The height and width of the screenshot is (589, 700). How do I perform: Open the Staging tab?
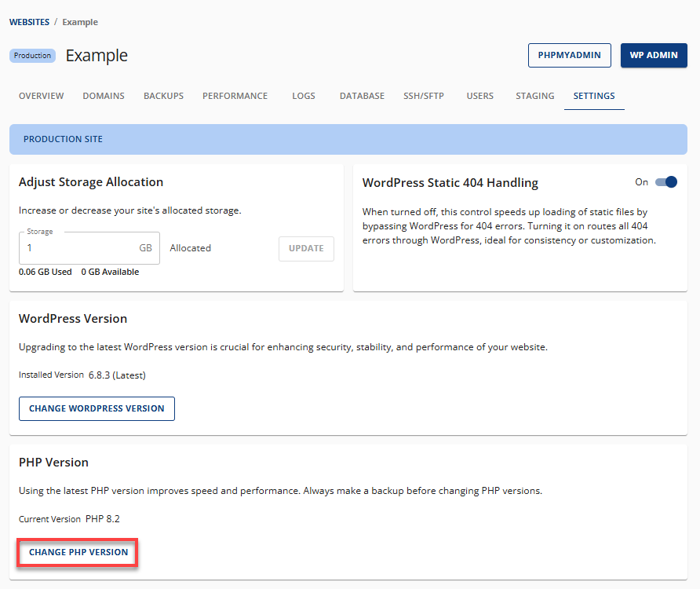[534, 96]
